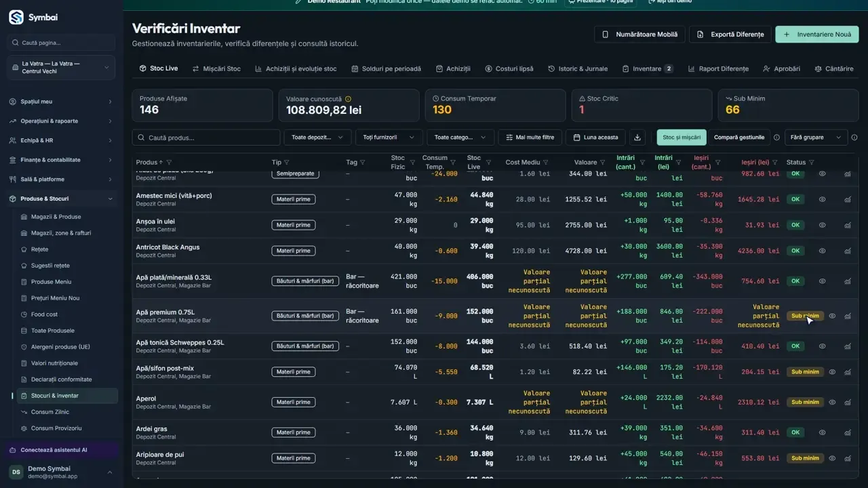Click the info icon next to Valoare cunoscută
Image resolution: width=868 pixels, height=488 pixels.
(349, 99)
